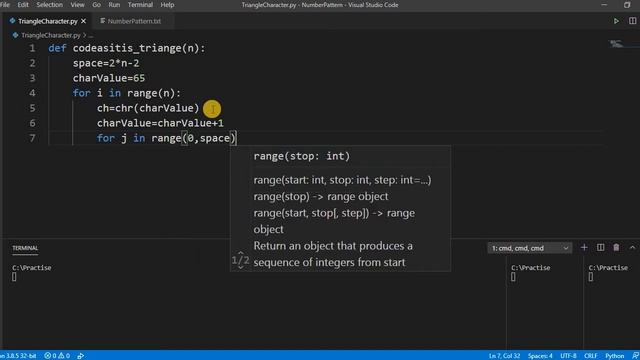This screenshot has width=640, height=360.
Task: Split the terminal pane
Action: tap(600, 247)
